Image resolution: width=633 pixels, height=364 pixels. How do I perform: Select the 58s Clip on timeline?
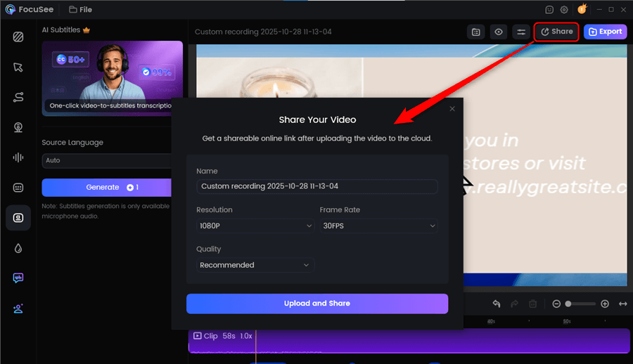(409, 341)
